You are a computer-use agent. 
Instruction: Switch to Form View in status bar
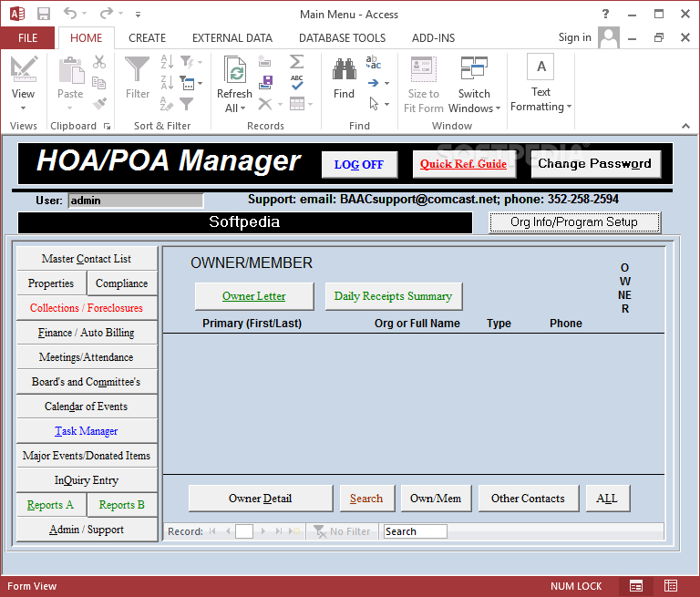click(x=636, y=586)
